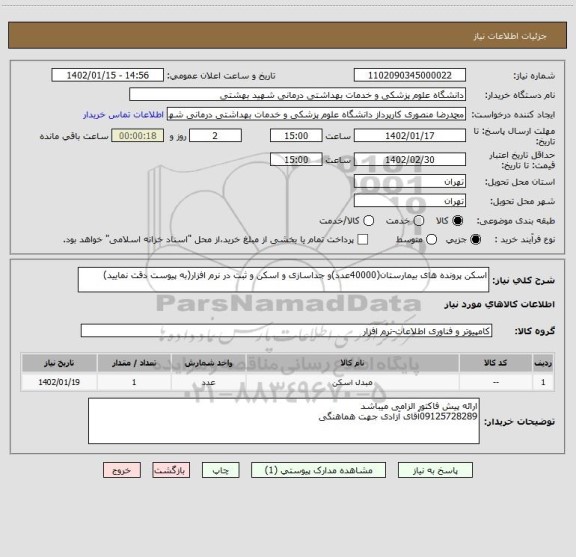This screenshot has height=557, width=576.
Task: Click the table cell date 1402/01/19
Action: click(59, 382)
